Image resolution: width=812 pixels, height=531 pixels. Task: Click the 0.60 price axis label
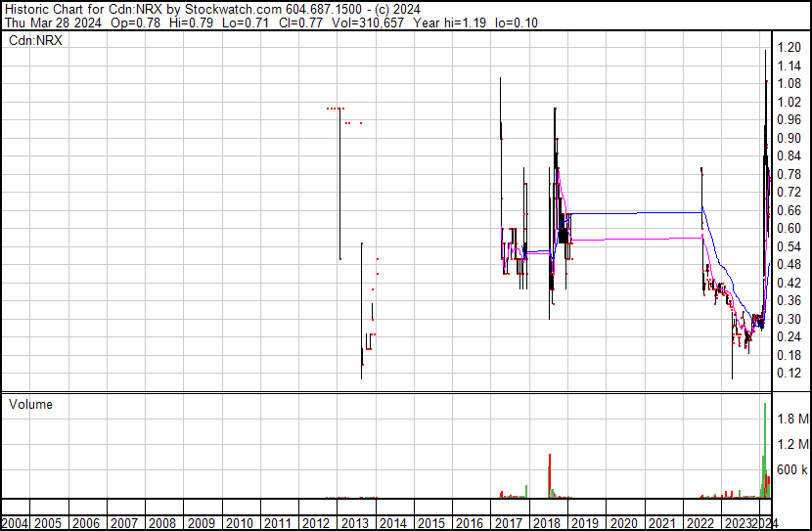[789, 228]
